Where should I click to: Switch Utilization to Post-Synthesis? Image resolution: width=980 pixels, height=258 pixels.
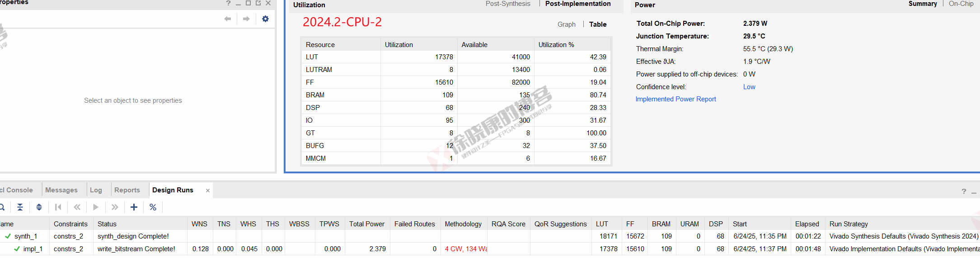pos(508,4)
